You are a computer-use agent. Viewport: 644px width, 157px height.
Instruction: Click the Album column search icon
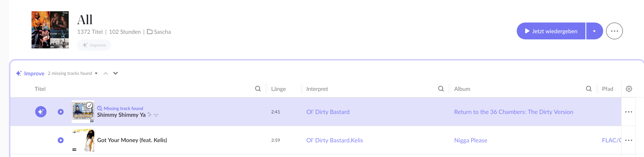(x=589, y=89)
